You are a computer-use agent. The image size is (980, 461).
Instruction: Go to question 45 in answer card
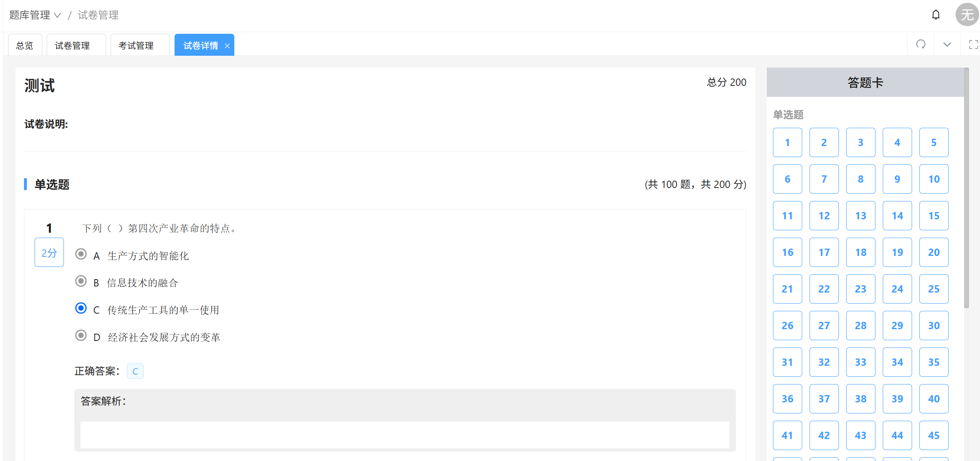coord(934,435)
